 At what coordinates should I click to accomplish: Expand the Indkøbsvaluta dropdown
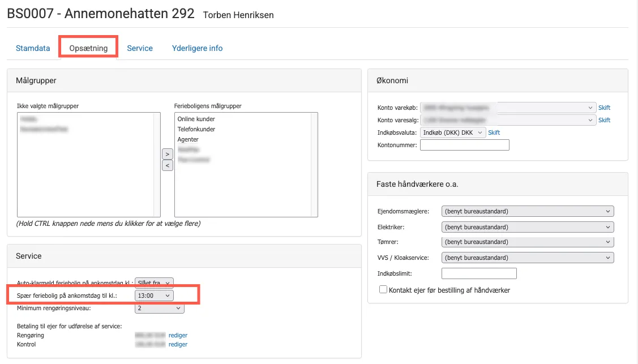[452, 132]
